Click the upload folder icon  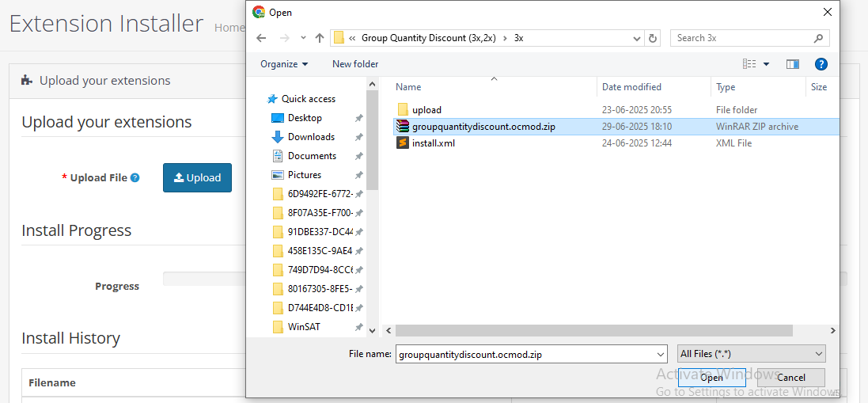point(403,109)
